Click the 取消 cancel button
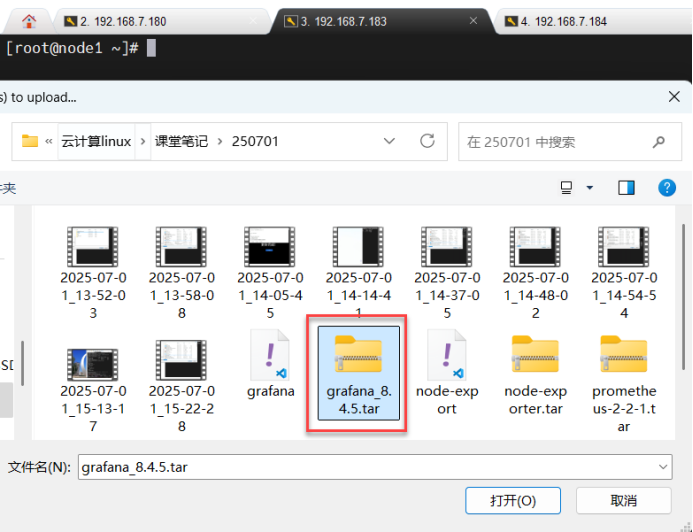693x532 pixels. pyautogui.click(x=622, y=500)
